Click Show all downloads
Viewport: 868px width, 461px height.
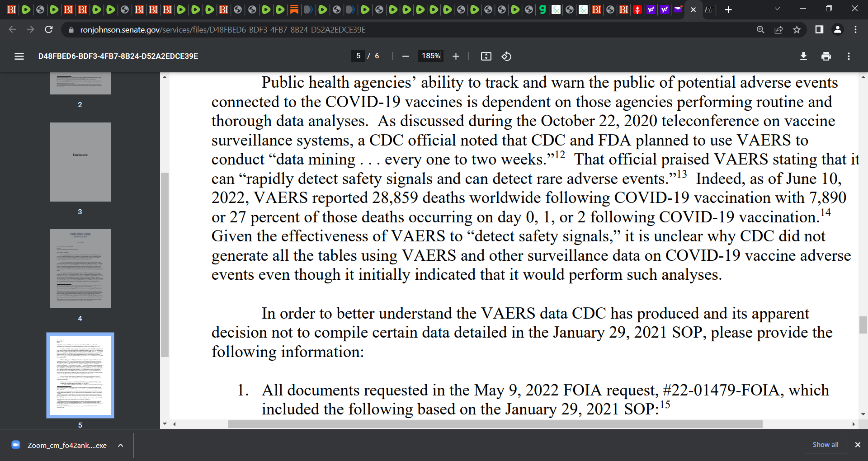point(826,445)
